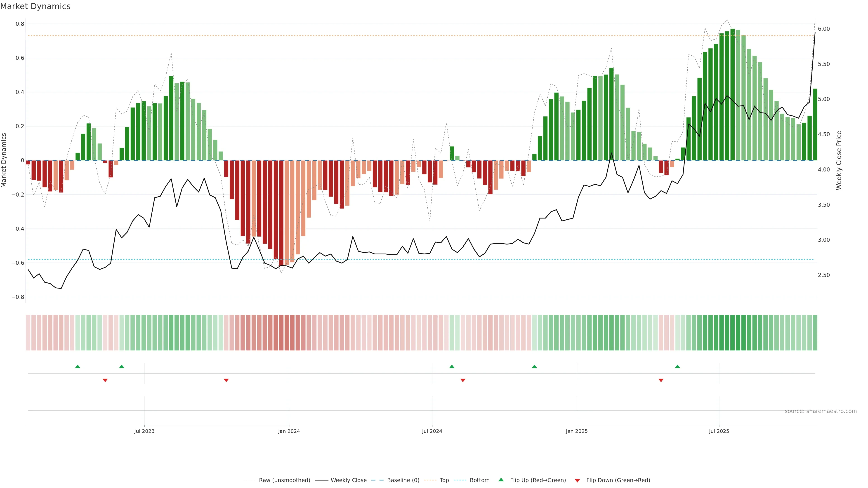Hide the Bottom threshold legend item
This screenshot has width=868, height=488.
point(479,480)
